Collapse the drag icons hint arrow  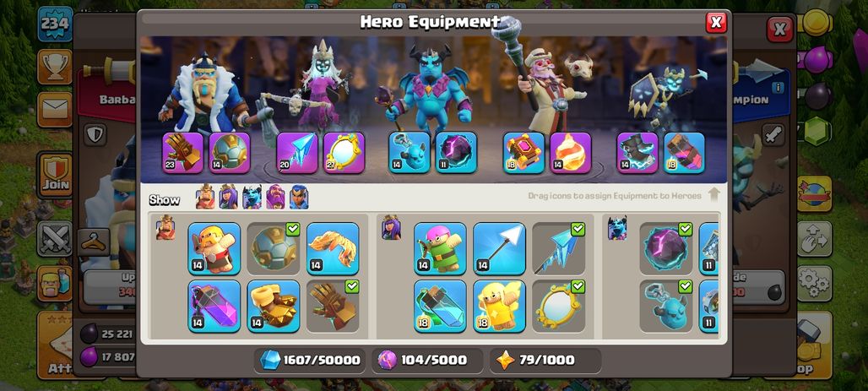[x=713, y=195]
